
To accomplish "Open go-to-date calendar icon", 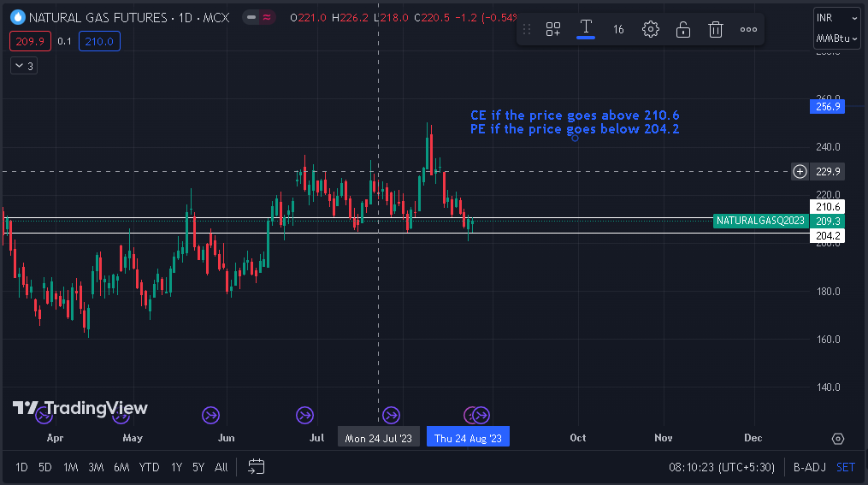I will click(x=256, y=467).
